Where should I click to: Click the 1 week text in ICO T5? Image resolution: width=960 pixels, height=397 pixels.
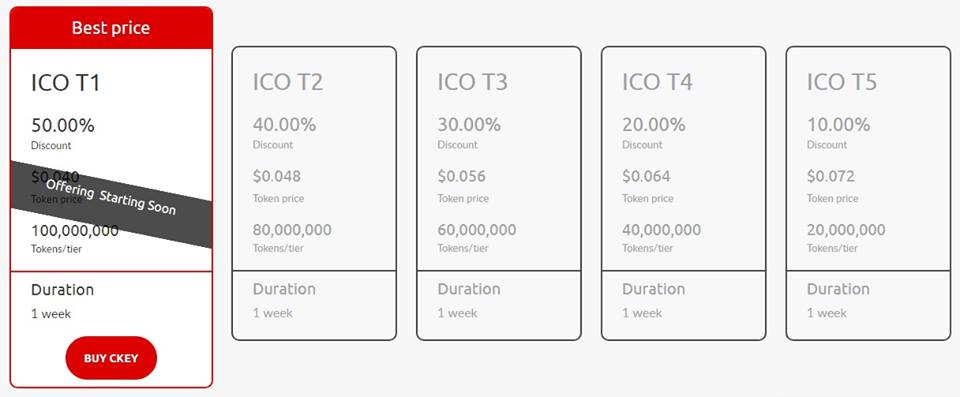click(827, 313)
